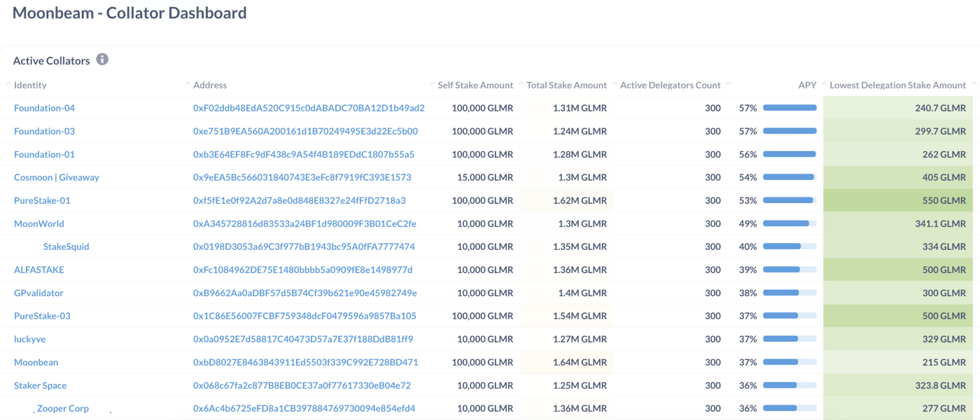Click the 49% APY bar for MoonWorld
980x420 pixels.
click(790, 223)
